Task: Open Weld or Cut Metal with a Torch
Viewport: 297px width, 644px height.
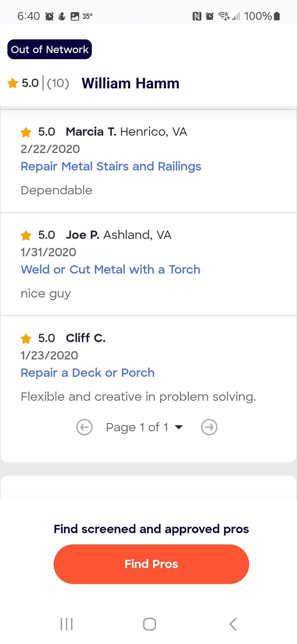Action: (x=111, y=270)
